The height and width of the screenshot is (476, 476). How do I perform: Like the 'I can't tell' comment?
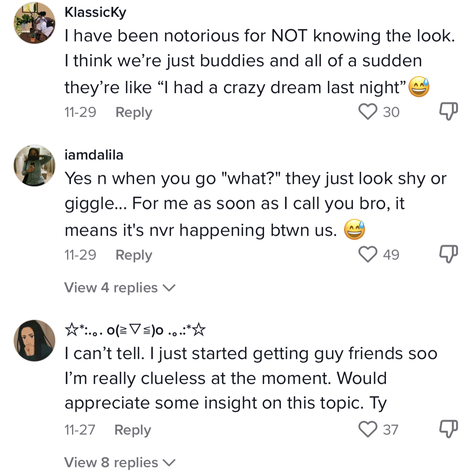click(368, 429)
